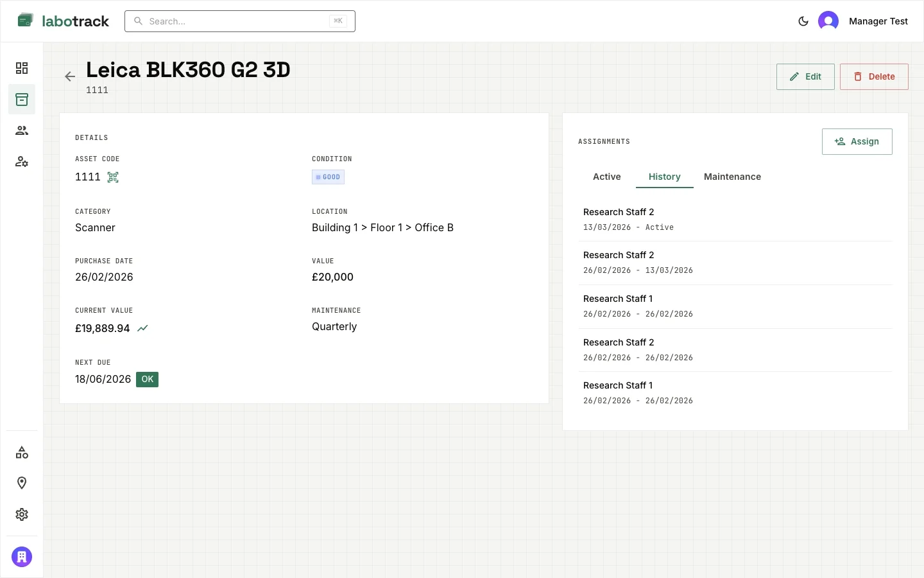Image resolution: width=924 pixels, height=578 pixels.
Task: Click the £20,000 value
Action: click(x=332, y=277)
